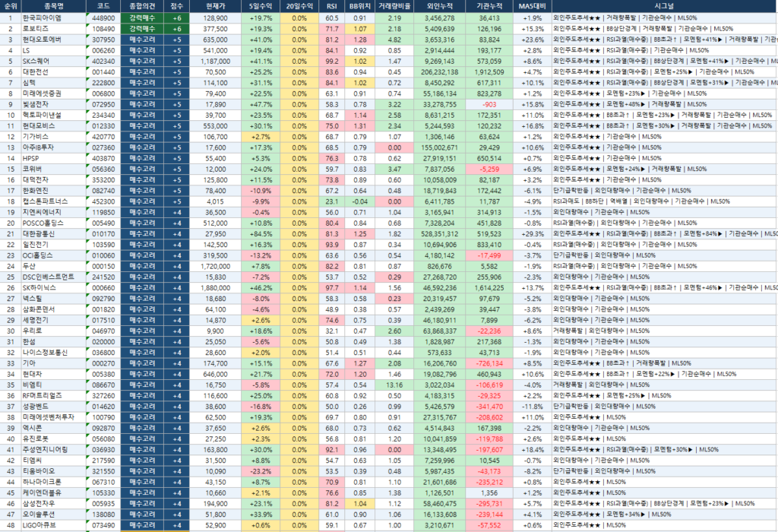Select the 순위 column header
This screenshot has width=778, height=532.
(11, 6)
